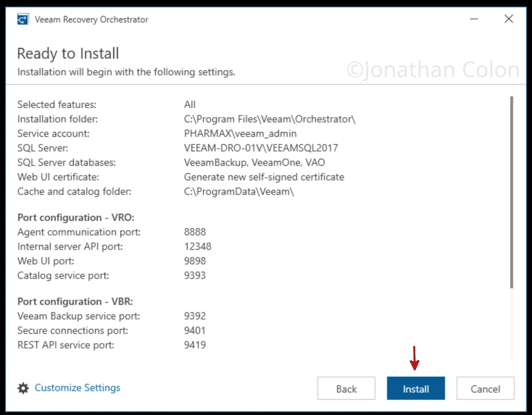The height and width of the screenshot is (415, 532).
Task: Click the Install button
Action: 416,388
